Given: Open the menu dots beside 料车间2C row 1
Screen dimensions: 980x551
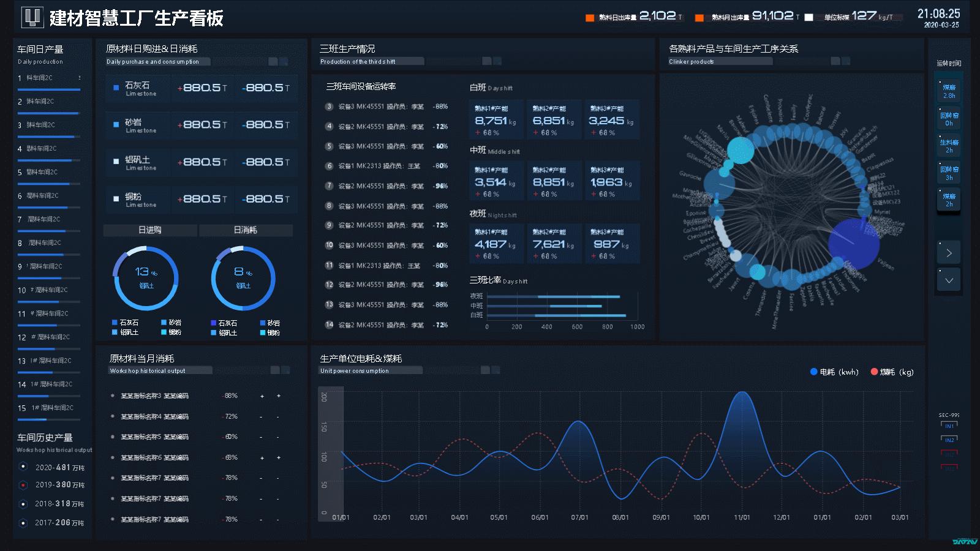Looking at the screenshot, I should [80, 78].
